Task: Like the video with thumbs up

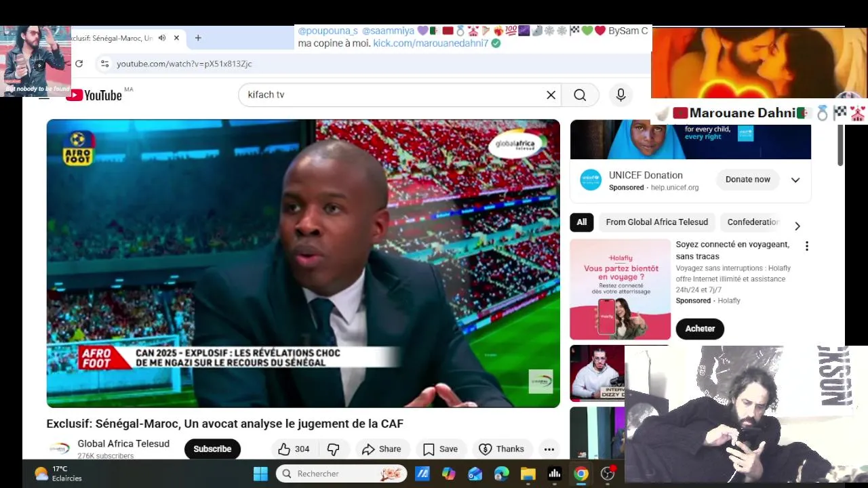Action: click(294, 449)
